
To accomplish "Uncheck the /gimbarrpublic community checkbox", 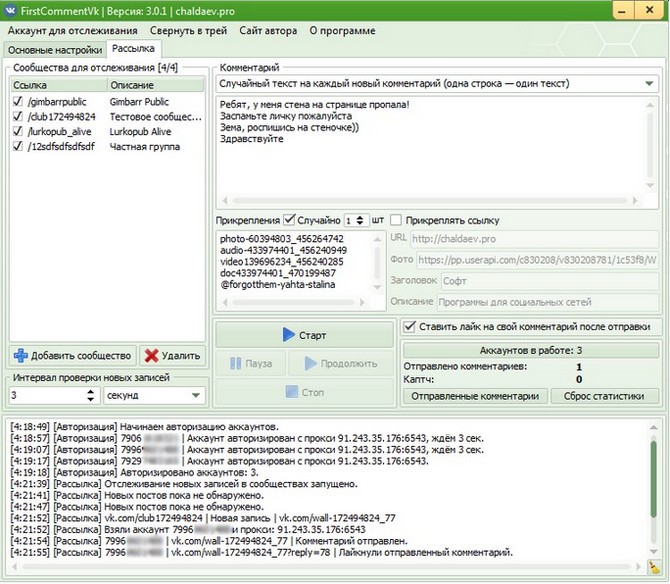I will [18, 102].
